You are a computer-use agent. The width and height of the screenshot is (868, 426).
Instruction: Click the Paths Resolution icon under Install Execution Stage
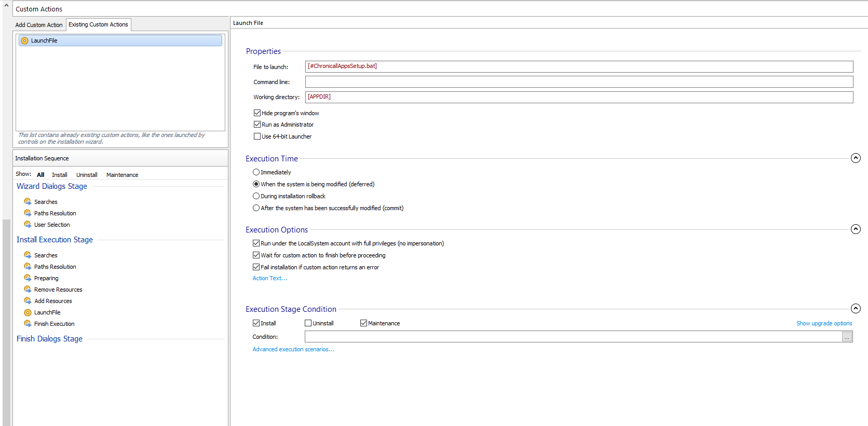tap(28, 266)
